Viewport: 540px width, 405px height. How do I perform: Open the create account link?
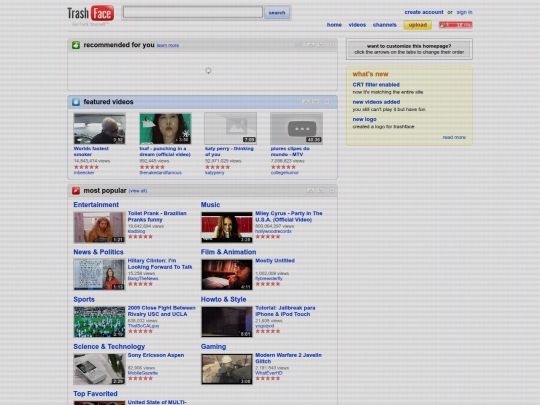[424, 12]
